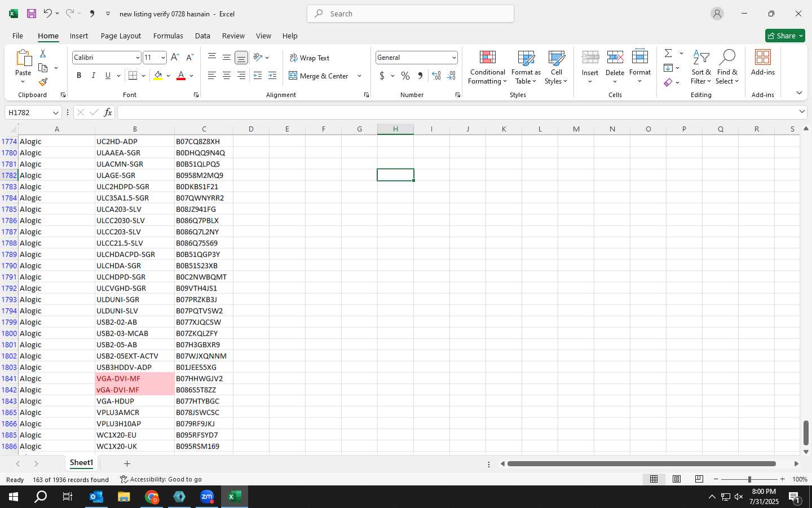This screenshot has height=508, width=812.
Task: Open the user account profile icon
Action: click(717, 14)
